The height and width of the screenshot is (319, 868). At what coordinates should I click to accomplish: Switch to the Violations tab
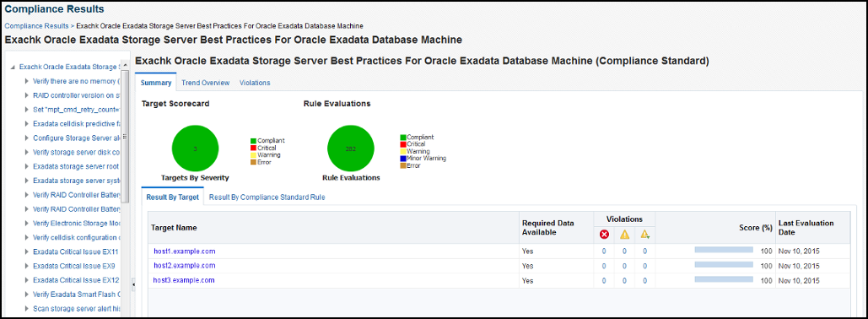[255, 83]
